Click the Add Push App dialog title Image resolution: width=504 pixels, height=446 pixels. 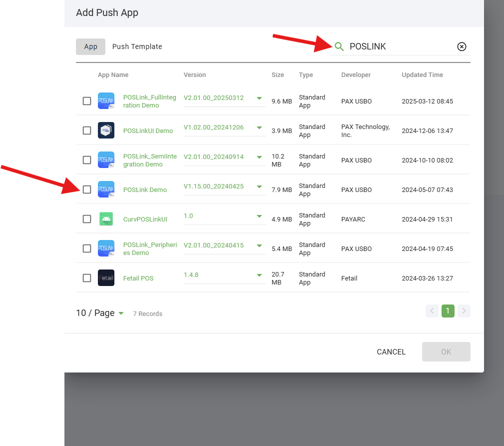[107, 12]
